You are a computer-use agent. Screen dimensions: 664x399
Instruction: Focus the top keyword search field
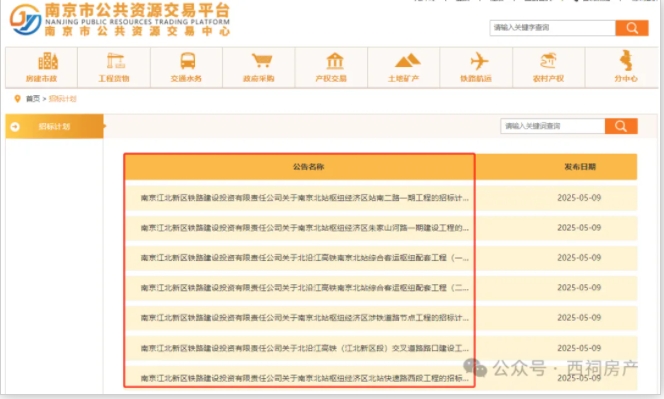tap(552, 28)
